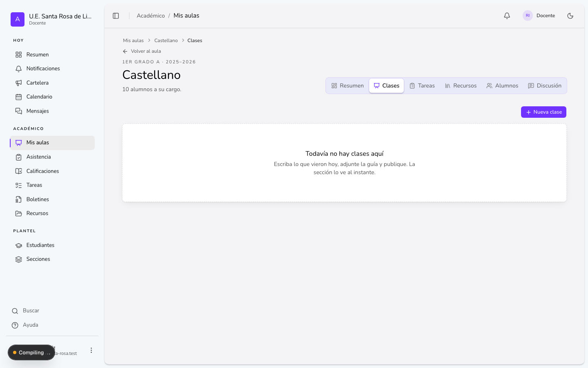Open Ayuda help in sidebar
The height and width of the screenshot is (368, 588).
pyautogui.click(x=52, y=325)
